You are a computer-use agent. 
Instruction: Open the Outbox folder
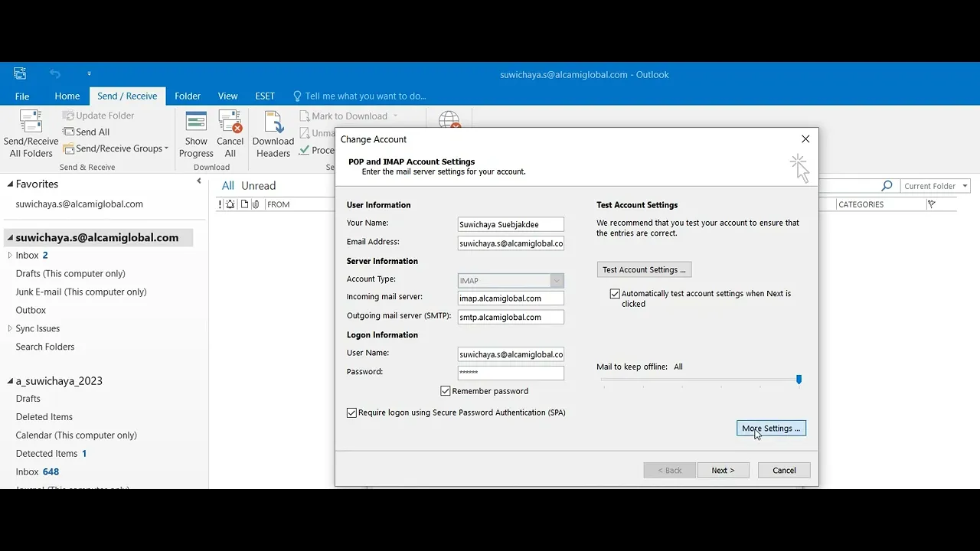31,311
